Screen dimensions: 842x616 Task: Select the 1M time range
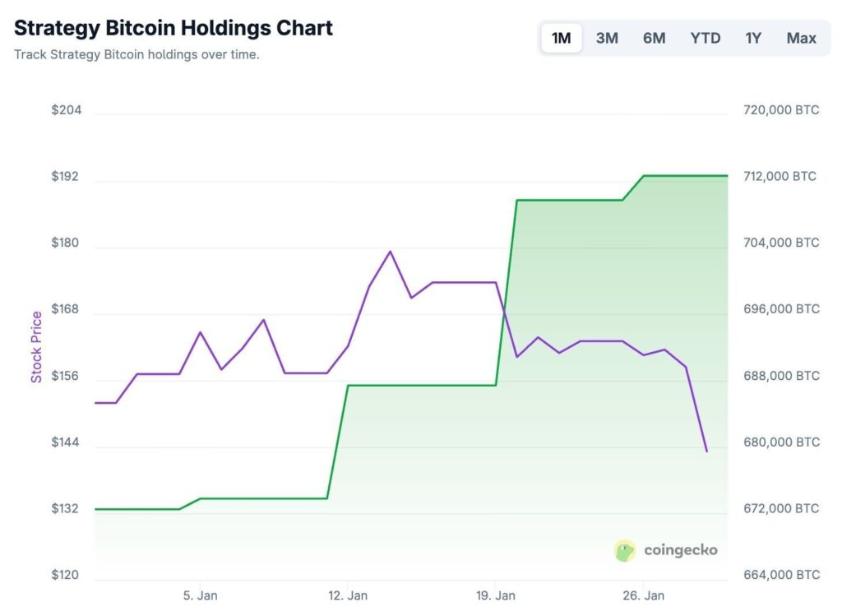(562, 38)
